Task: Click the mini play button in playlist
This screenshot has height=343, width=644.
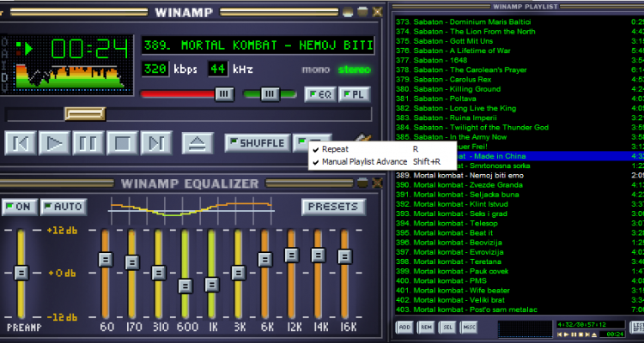Action: 567,334
